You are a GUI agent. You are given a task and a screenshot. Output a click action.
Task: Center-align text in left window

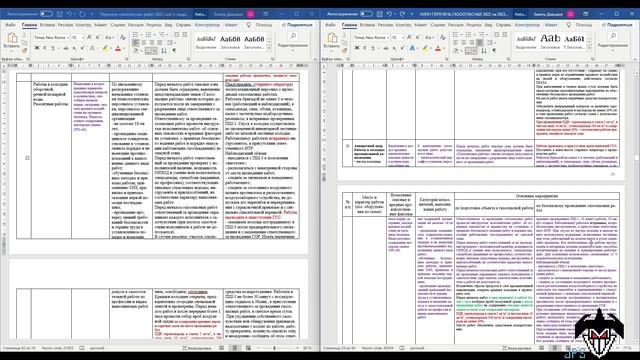point(144,42)
